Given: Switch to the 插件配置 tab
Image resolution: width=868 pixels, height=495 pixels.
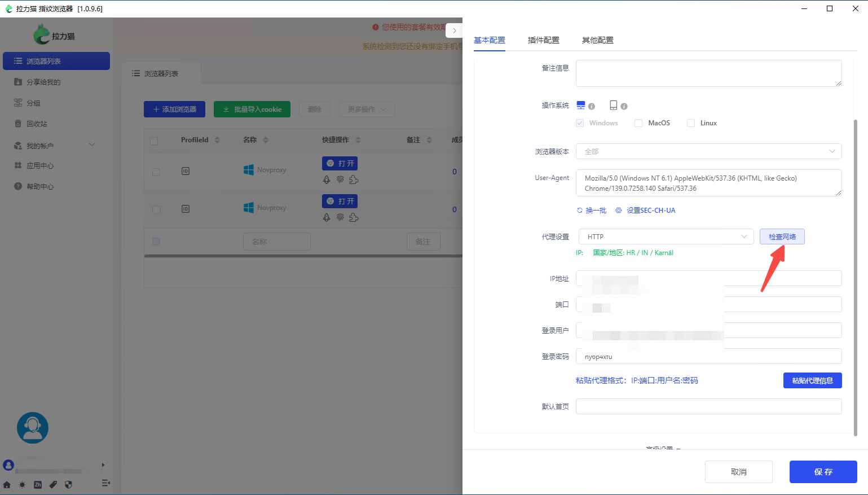Looking at the screenshot, I should click(x=543, y=40).
